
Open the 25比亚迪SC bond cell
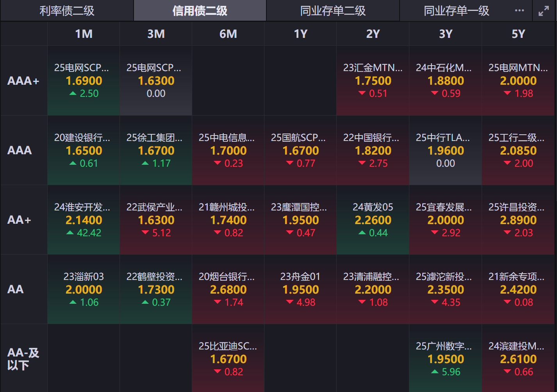coord(228,359)
